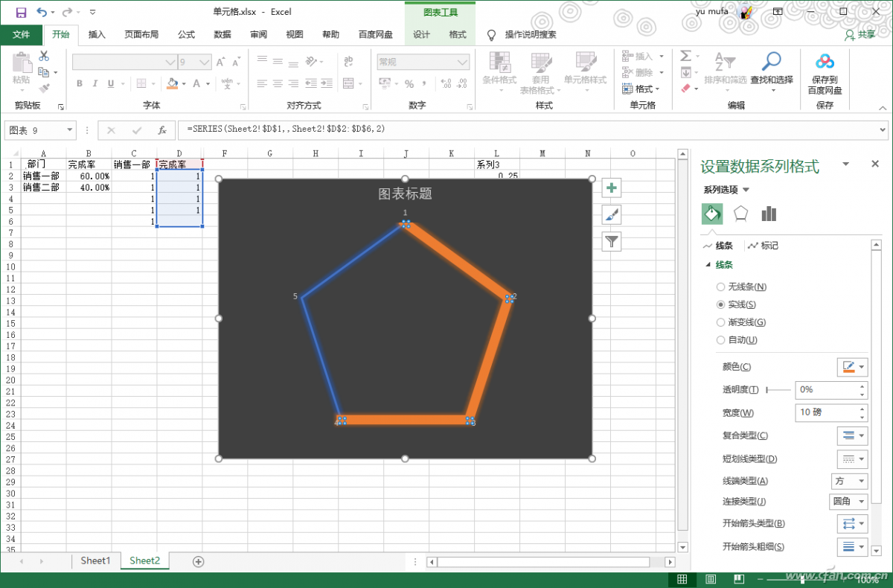893x588 pixels.
Task: Increase the width value with stepper up
Action: [x=863, y=409]
